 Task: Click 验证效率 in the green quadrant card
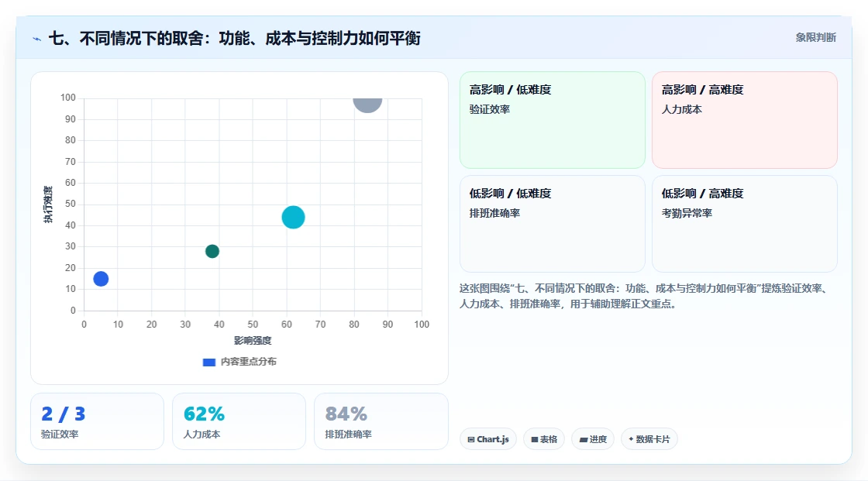[490, 109]
